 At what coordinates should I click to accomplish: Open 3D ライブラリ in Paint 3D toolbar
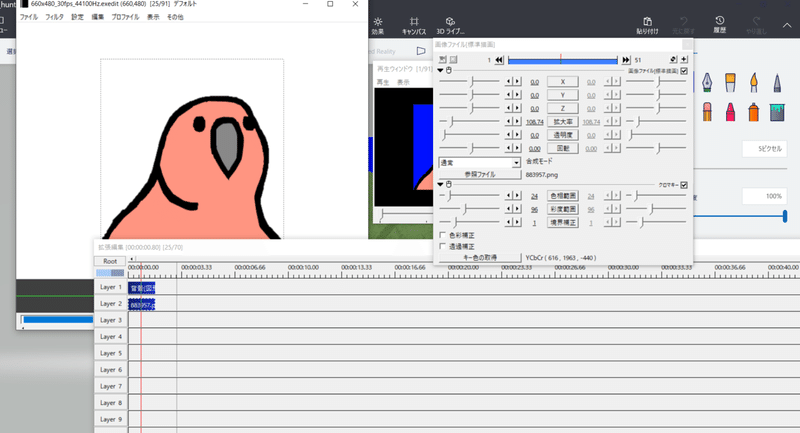point(450,26)
